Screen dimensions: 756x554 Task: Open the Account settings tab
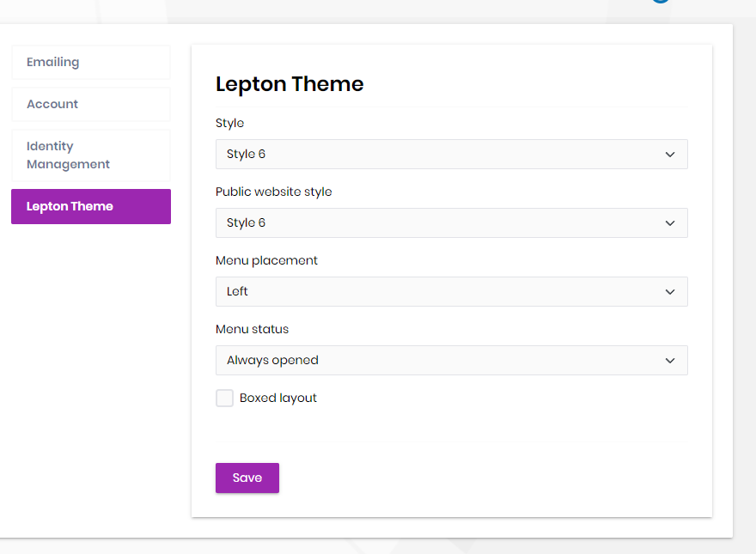90,105
